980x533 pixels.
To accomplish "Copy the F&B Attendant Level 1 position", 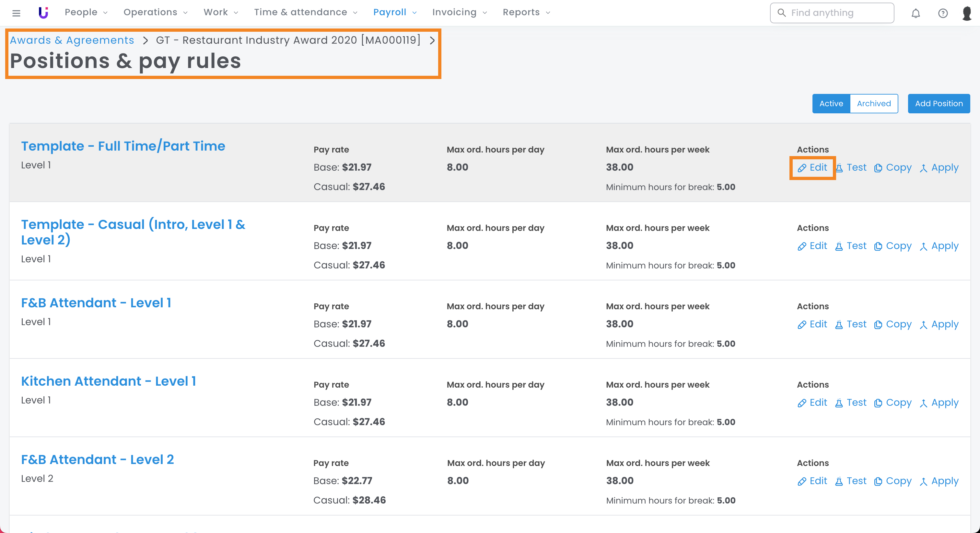I will tap(893, 324).
